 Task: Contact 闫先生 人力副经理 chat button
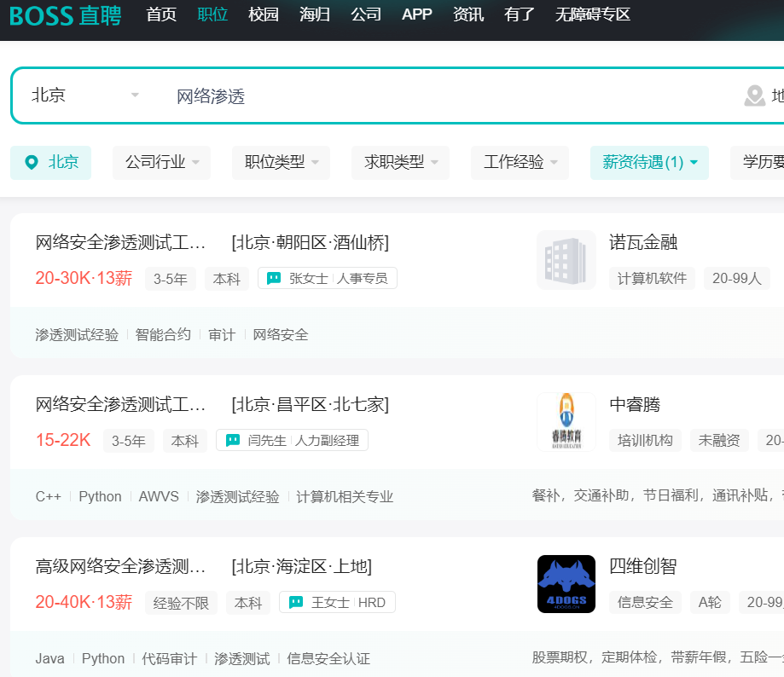[x=292, y=440]
